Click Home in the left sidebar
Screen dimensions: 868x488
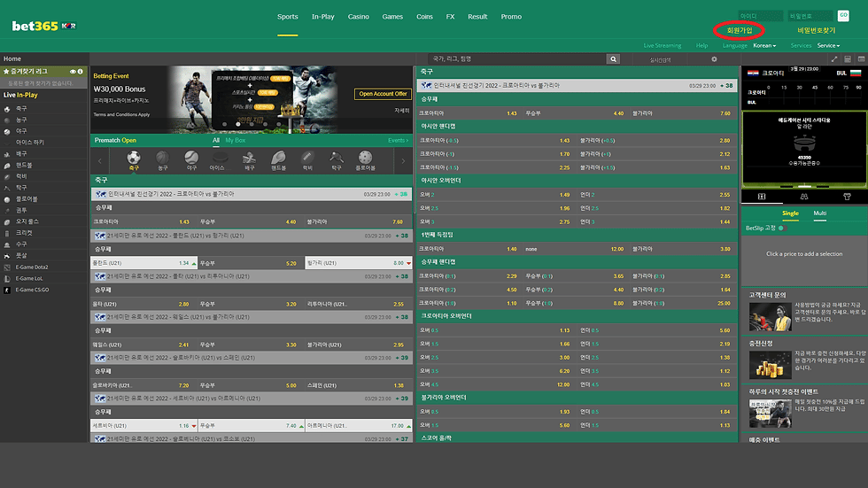coord(12,58)
